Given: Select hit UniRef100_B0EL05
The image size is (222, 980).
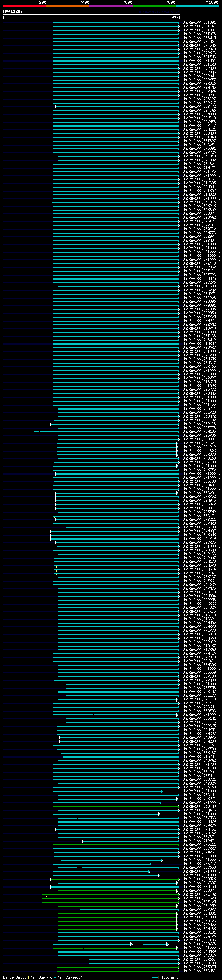Looking at the screenshot, I should 199,902.
